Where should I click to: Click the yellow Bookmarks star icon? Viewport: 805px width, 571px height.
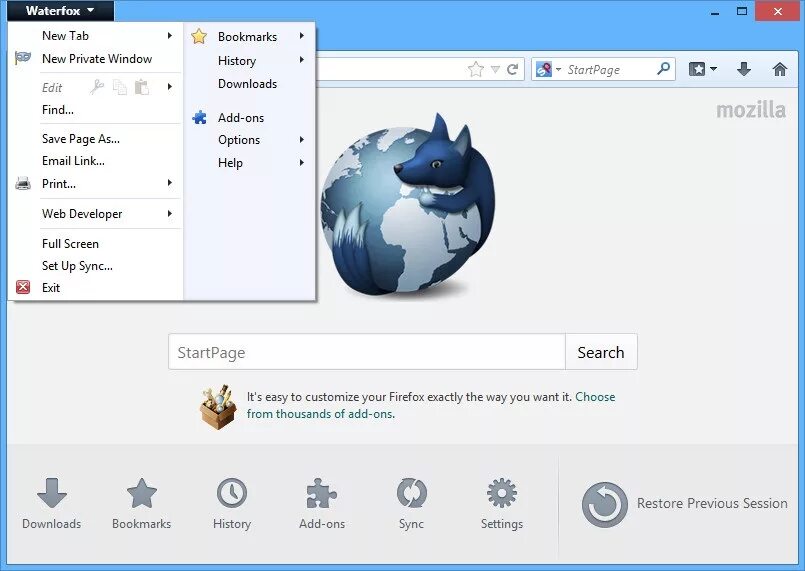coord(199,36)
